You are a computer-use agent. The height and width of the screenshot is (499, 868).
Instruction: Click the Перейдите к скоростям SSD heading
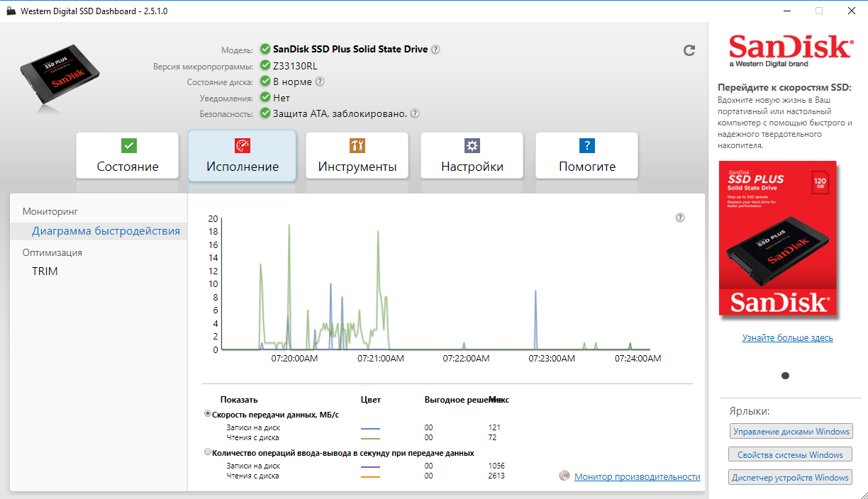pyautogui.click(x=784, y=88)
